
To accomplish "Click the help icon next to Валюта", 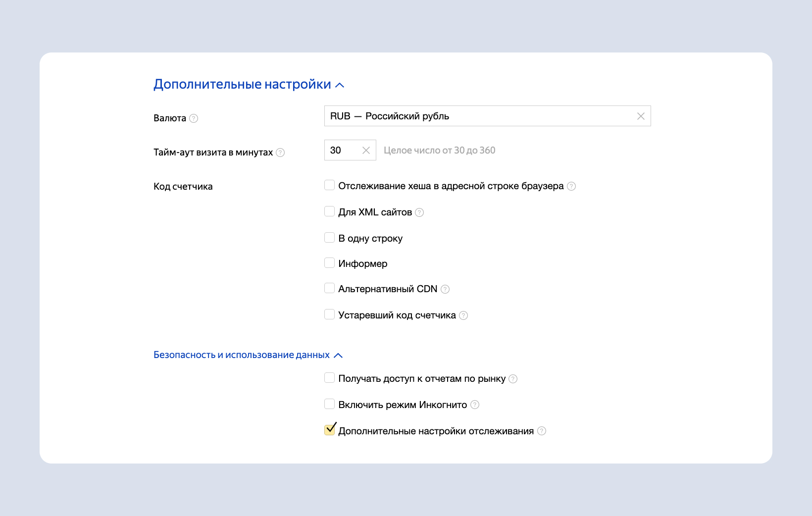I will pos(194,118).
